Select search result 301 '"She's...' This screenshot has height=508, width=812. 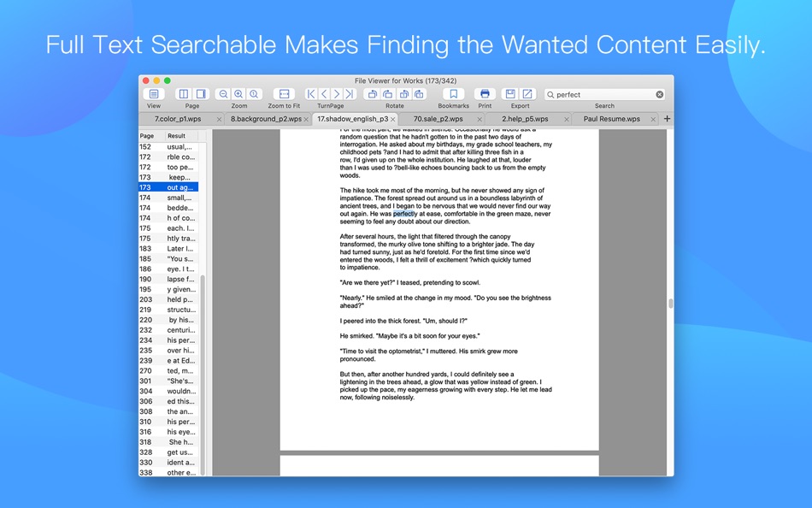(x=168, y=381)
